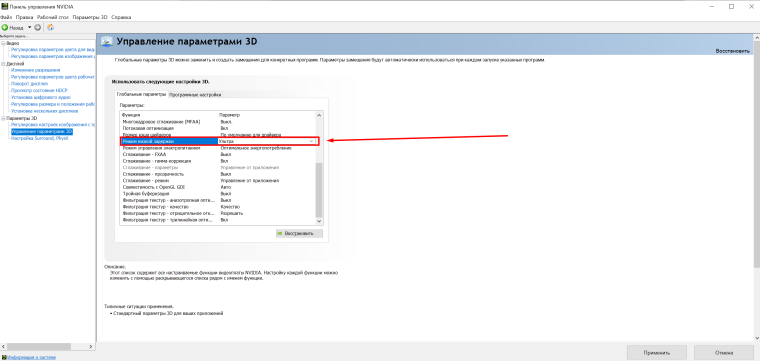The width and height of the screenshot is (760, 361).
Task: Click the settings list scroll-up arrow
Action: coord(318,115)
